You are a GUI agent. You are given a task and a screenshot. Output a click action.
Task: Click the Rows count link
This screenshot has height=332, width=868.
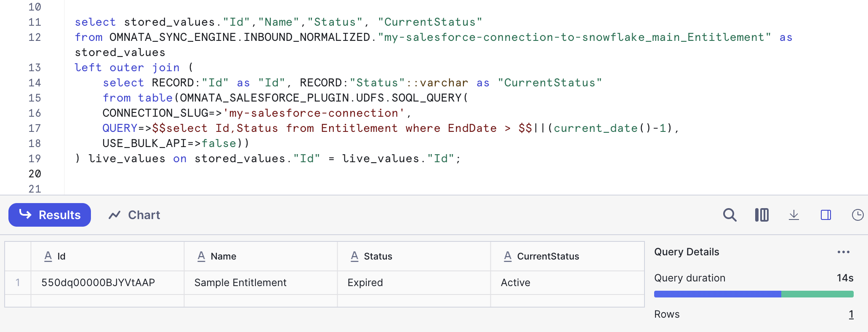(851, 314)
